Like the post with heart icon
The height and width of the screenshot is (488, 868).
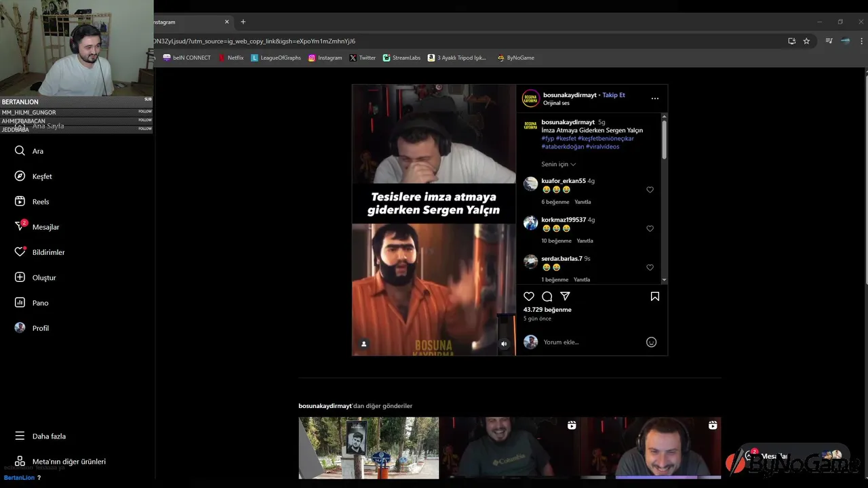pyautogui.click(x=529, y=296)
